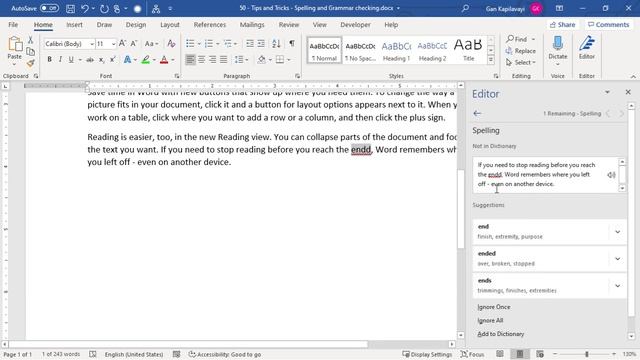Click the Text Effects icon
The height and width of the screenshot is (360, 640).
(x=127, y=60)
